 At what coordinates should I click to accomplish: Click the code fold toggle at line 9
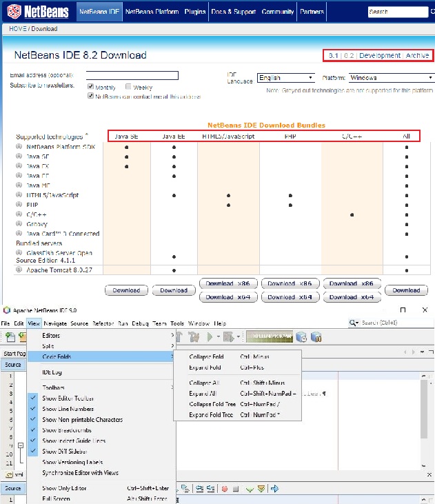[21, 445]
